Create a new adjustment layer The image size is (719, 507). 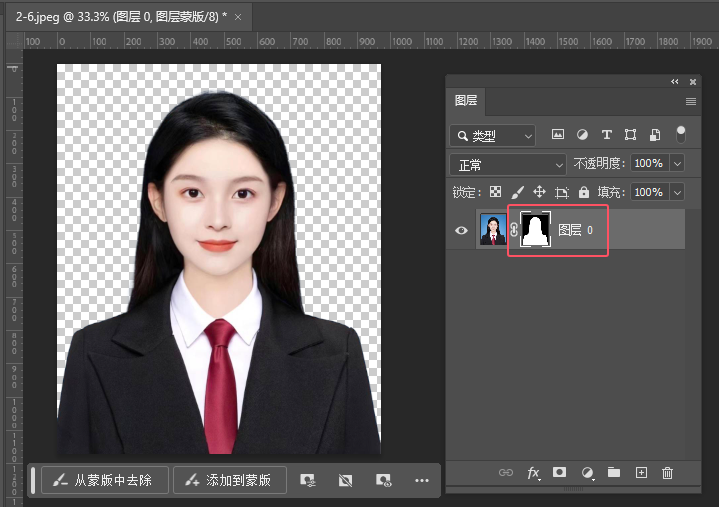(x=587, y=473)
